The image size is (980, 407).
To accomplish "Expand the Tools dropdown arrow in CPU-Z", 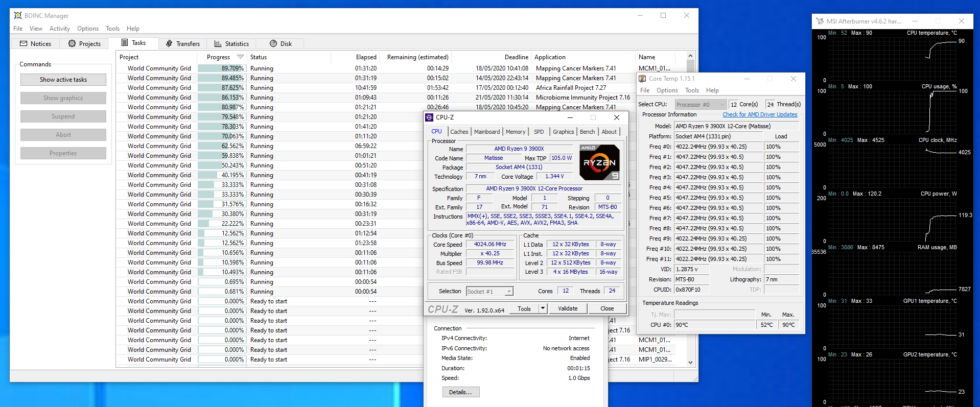I will (543, 309).
